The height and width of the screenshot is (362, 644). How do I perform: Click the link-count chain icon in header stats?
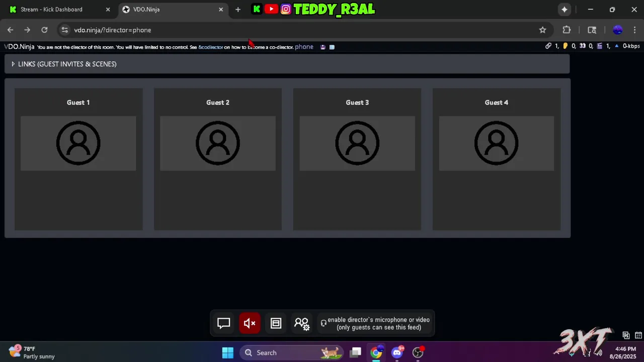click(548, 46)
